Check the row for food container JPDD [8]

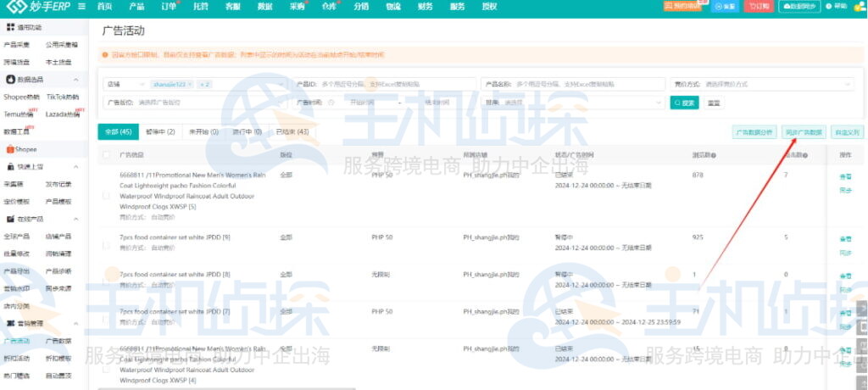coord(106,281)
